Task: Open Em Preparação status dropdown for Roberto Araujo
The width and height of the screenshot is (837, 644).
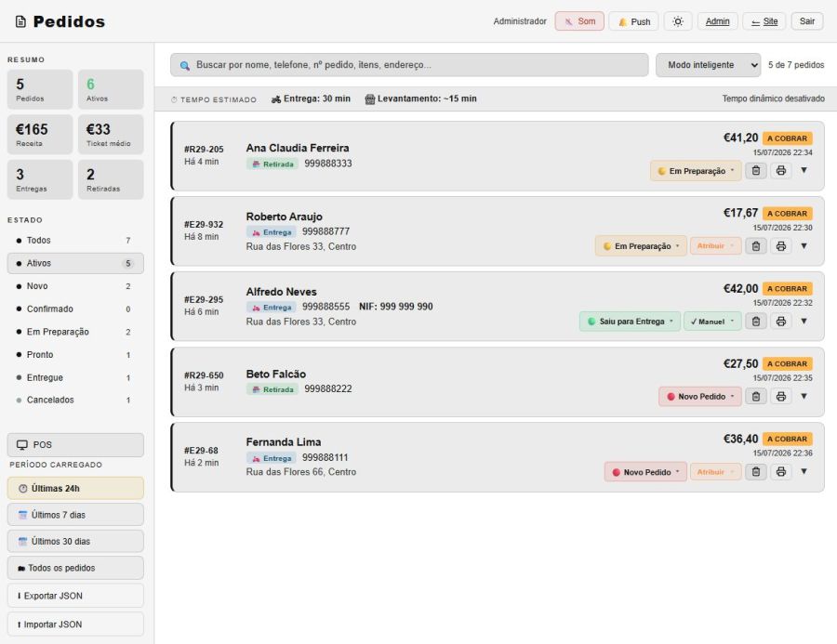Action: tap(641, 246)
